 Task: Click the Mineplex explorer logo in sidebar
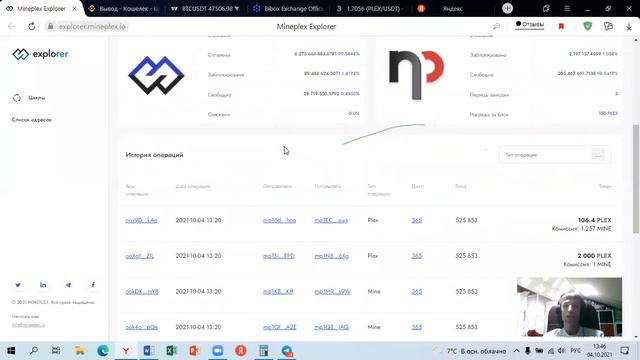coord(40,54)
